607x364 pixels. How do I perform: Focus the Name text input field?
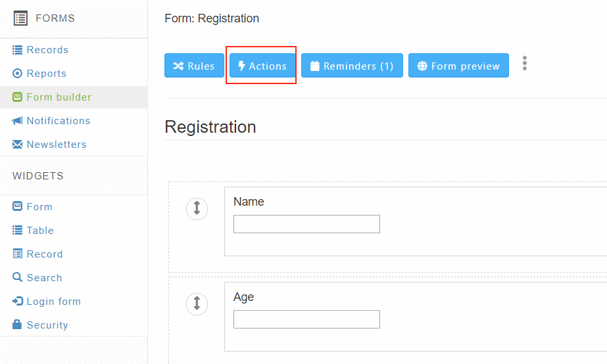pyautogui.click(x=306, y=224)
